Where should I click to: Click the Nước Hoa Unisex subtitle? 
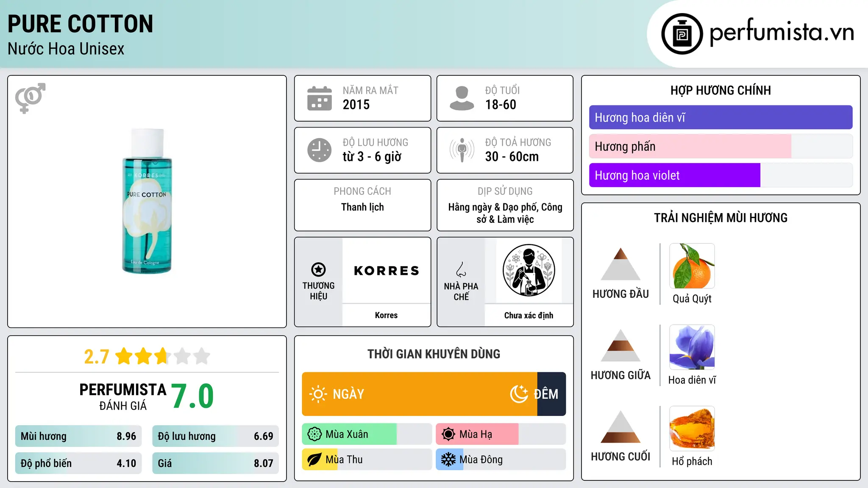tap(66, 49)
